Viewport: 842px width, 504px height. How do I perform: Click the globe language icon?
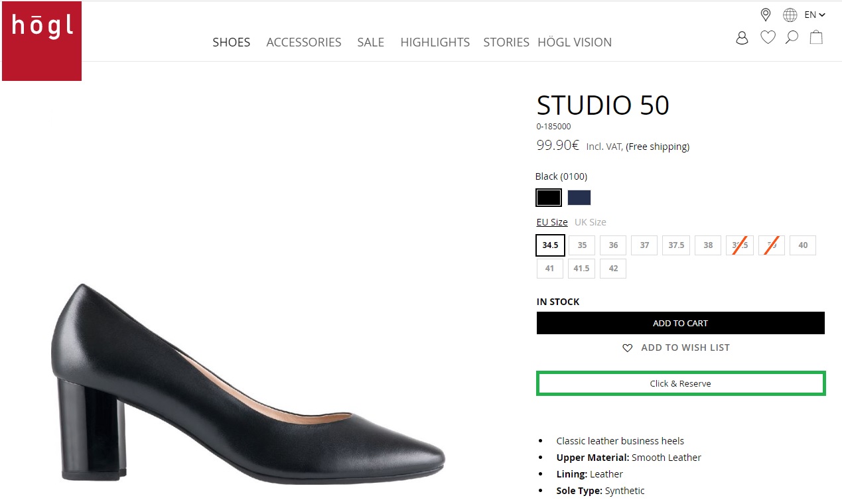(x=790, y=15)
